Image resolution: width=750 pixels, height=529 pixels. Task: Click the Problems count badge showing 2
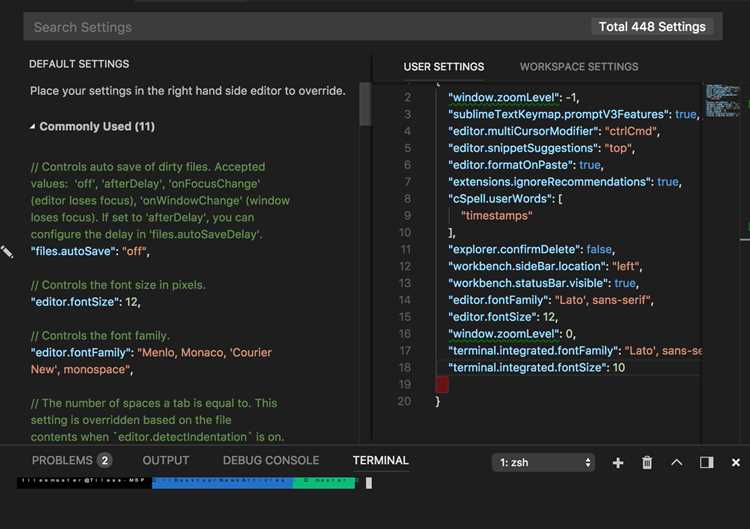[104, 461]
